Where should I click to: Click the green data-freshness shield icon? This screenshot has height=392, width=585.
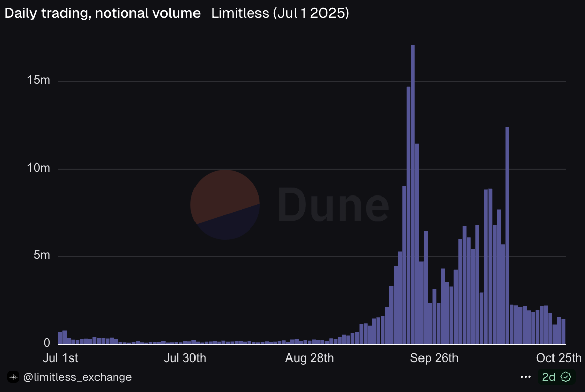point(565,377)
